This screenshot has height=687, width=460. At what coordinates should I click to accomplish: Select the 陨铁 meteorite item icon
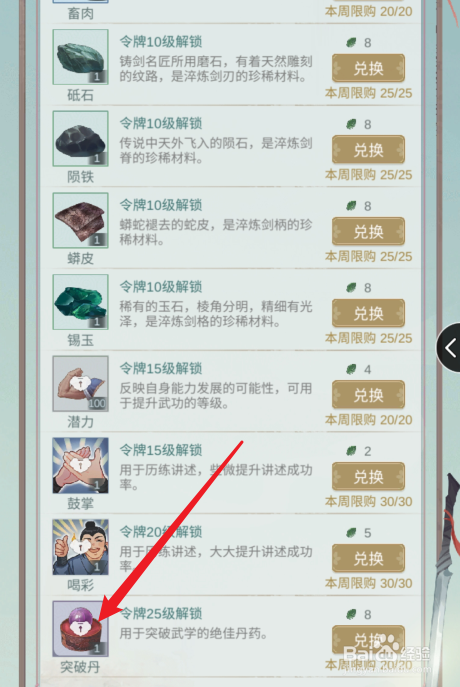pyautogui.click(x=81, y=138)
